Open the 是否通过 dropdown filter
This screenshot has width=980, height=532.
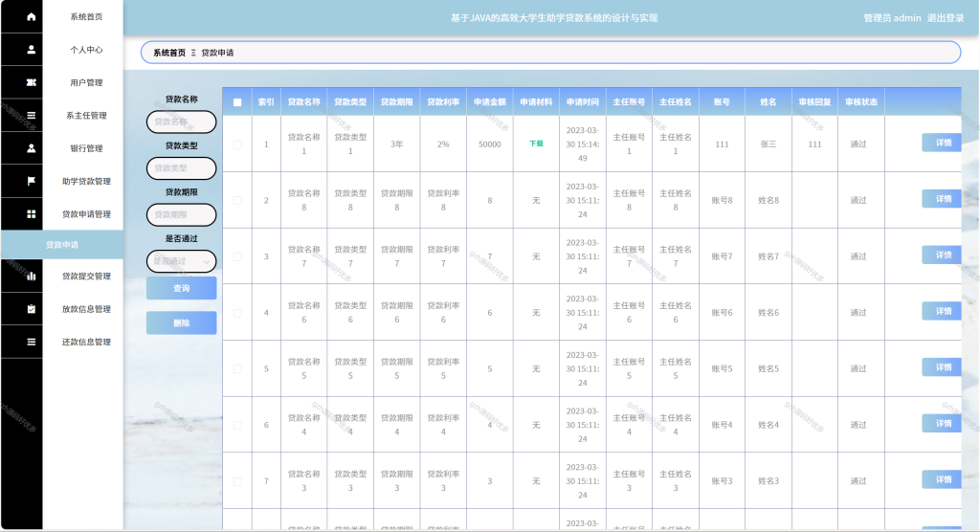(x=181, y=261)
